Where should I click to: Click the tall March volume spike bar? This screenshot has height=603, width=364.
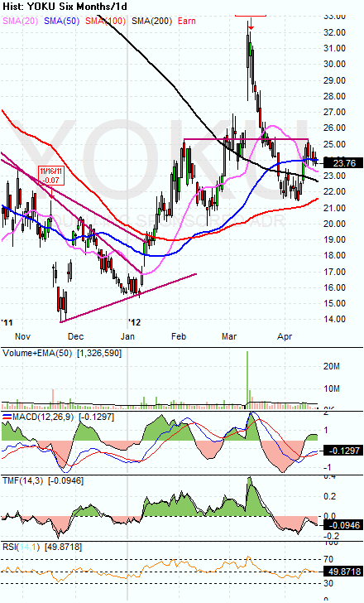click(x=247, y=380)
